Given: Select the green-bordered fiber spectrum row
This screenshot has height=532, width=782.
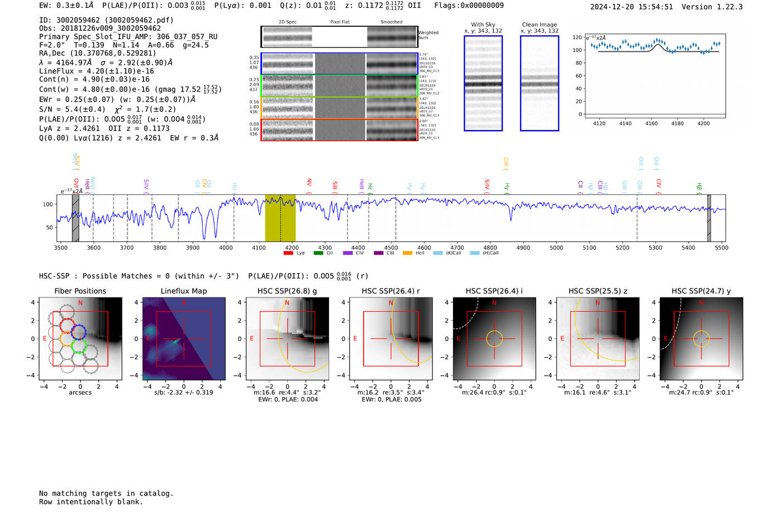Looking at the screenshot, I should click(340, 86).
